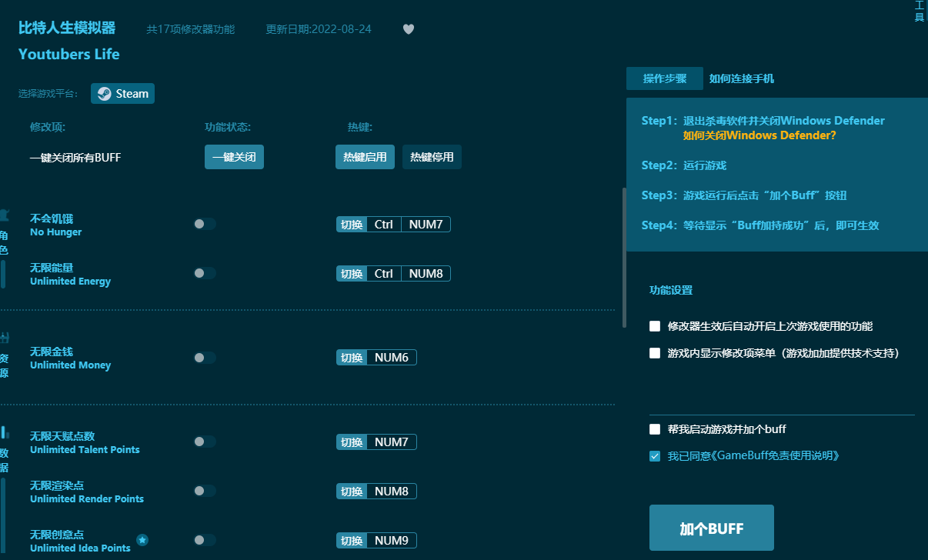Click 热键停用 button

point(432,157)
